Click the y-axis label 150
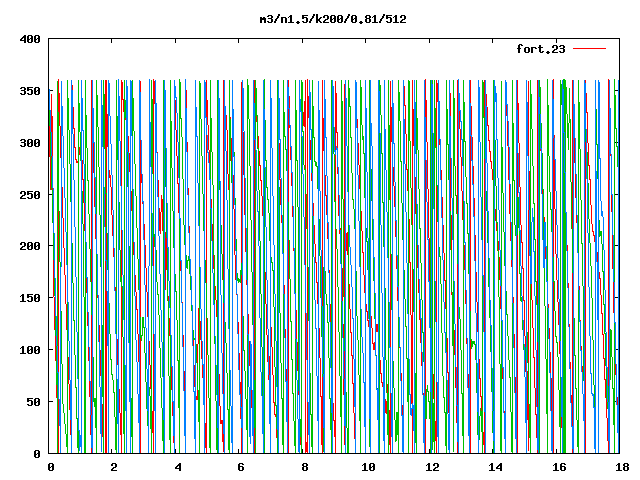640x480 pixels. [x=30, y=298]
